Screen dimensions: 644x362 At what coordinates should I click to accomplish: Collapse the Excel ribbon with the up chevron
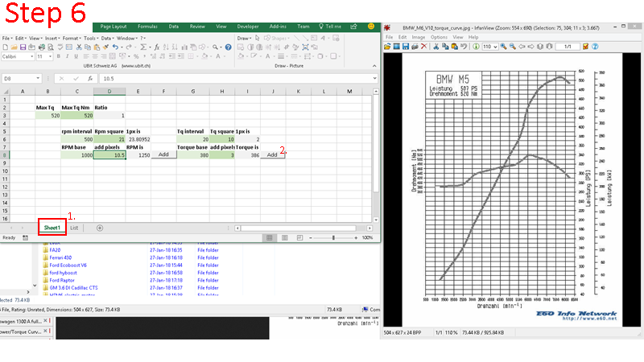[374, 66]
